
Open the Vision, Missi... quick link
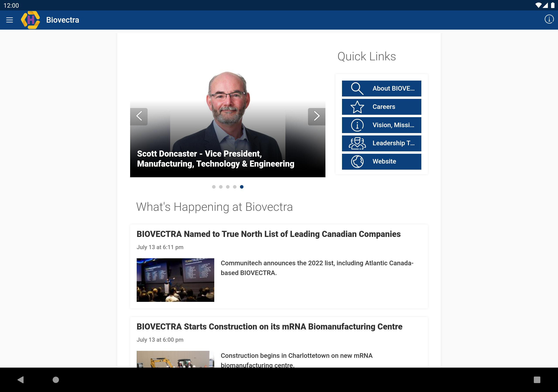tap(382, 125)
